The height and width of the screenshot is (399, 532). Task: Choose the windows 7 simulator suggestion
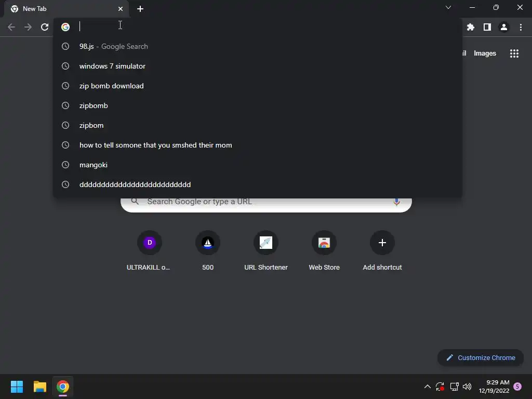coord(258,66)
